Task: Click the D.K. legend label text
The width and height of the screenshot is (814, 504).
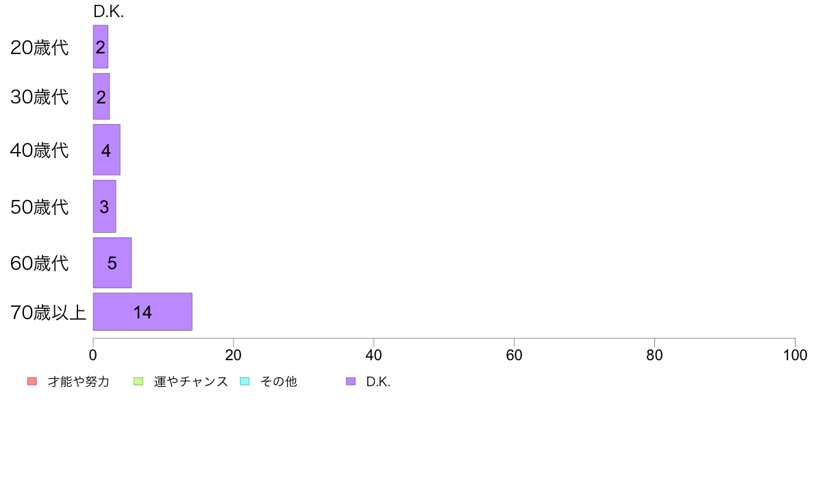Action: pyautogui.click(x=378, y=381)
